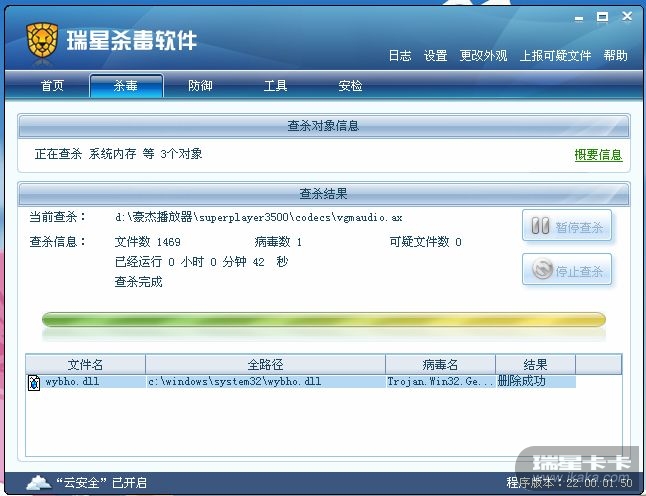
Task: Click the pause icon on 暂停查杀 button
Action: [540, 226]
